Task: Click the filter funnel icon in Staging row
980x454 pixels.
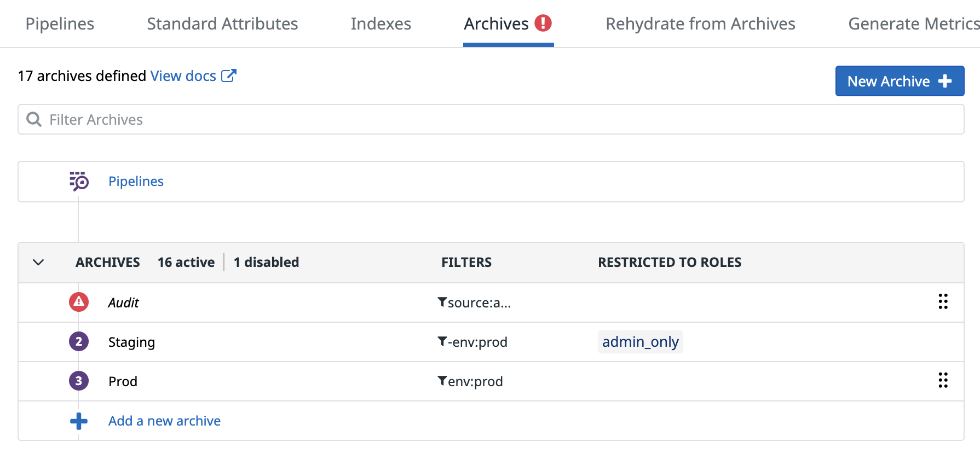Action: [442, 341]
